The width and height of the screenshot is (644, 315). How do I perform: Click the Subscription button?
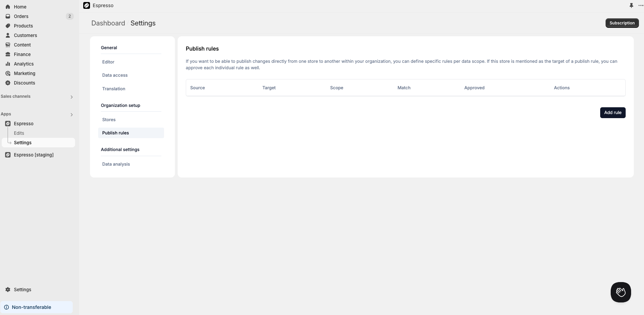click(622, 23)
